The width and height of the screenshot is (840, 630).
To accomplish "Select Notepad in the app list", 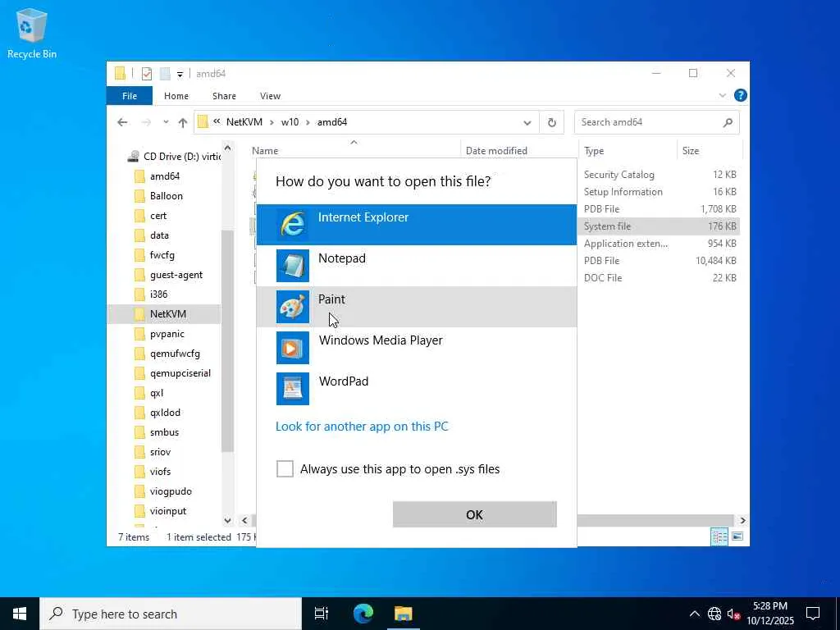I will [x=416, y=266].
